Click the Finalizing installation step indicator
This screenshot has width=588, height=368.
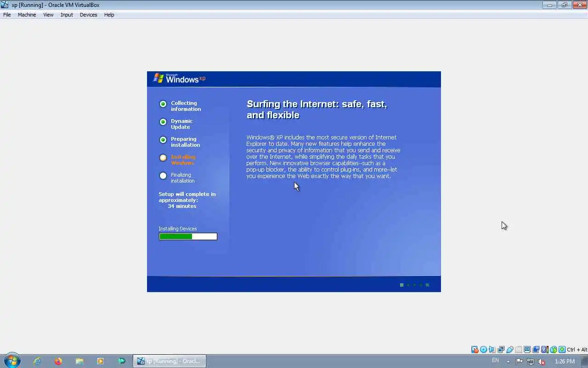163,176
